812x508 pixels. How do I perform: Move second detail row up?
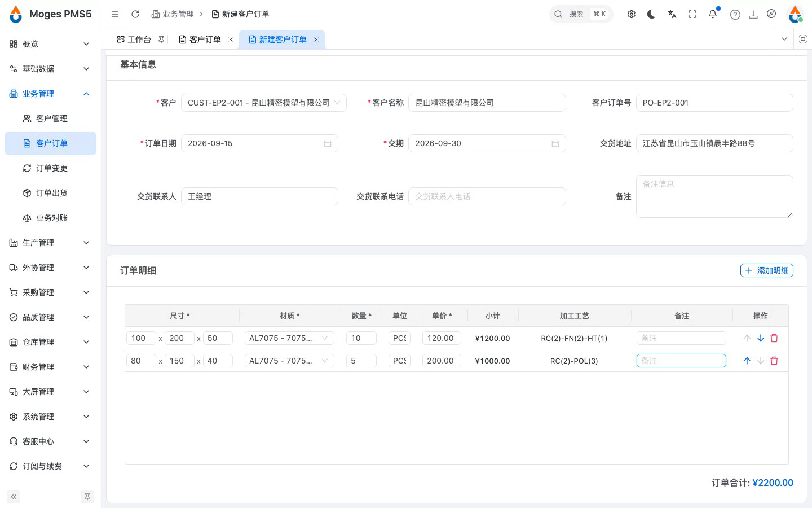747,361
